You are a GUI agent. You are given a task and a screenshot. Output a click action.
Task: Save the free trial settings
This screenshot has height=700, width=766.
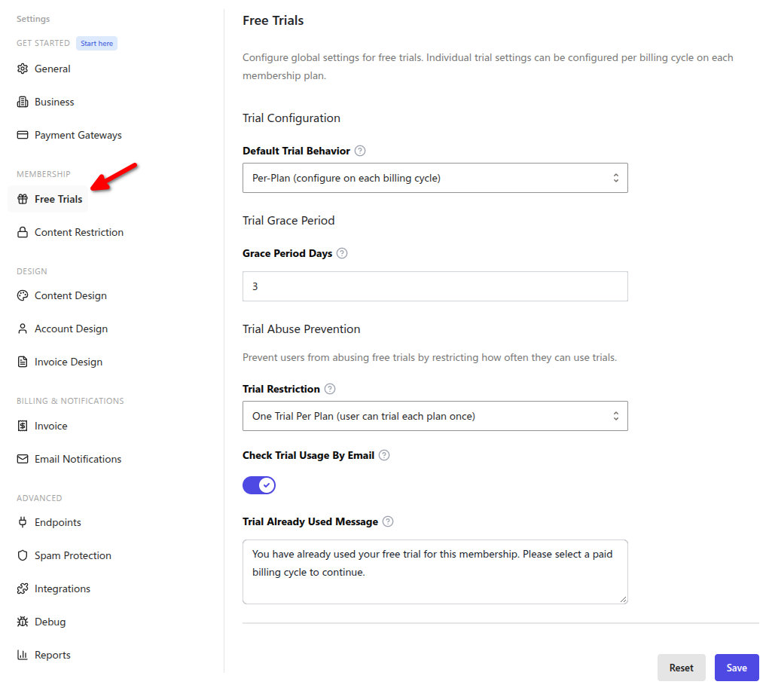737,668
